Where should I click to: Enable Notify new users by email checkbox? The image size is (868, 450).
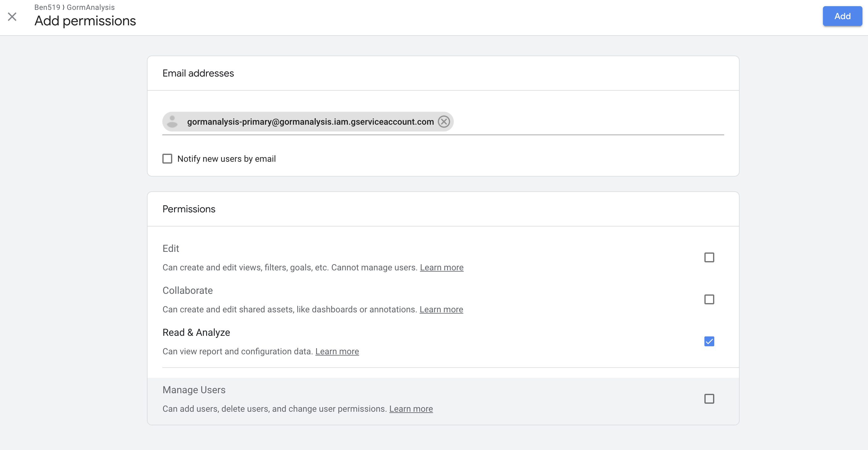point(168,159)
